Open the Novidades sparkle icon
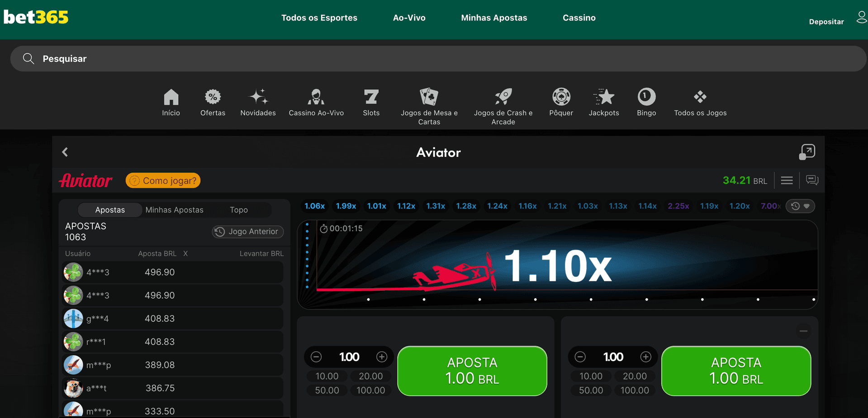The image size is (868, 418). [x=258, y=97]
